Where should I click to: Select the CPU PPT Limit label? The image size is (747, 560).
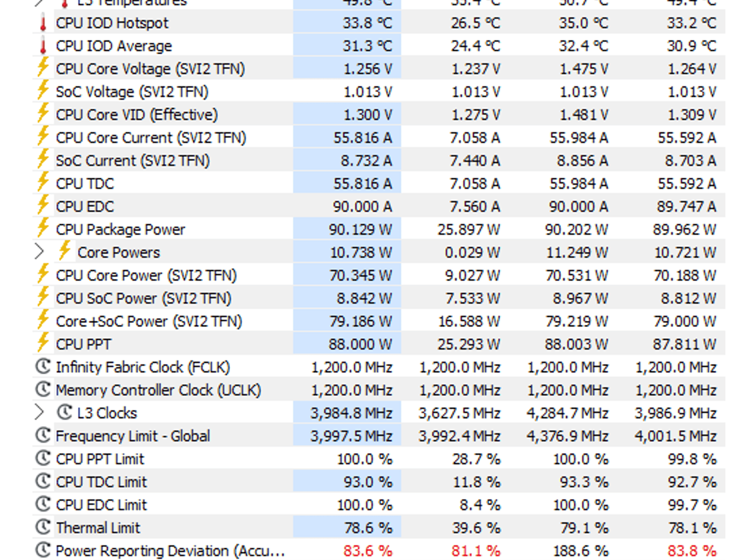pos(100,459)
